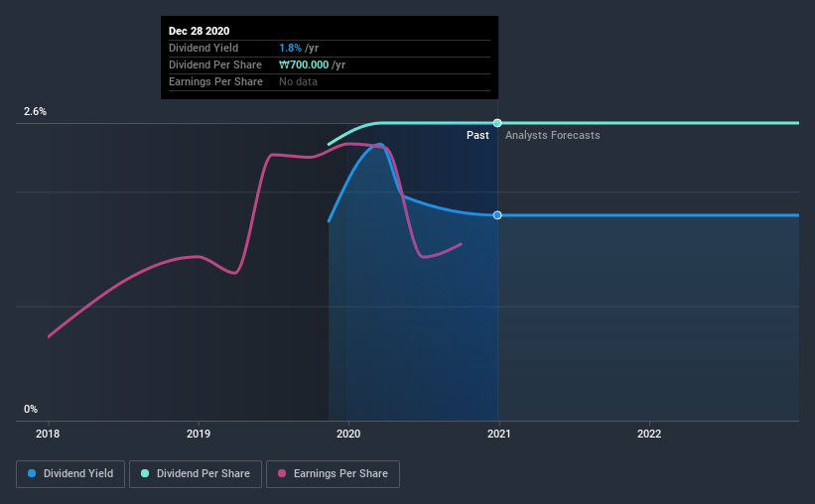Click the 2019 x-axis label
The image size is (815, 504).
198,434
